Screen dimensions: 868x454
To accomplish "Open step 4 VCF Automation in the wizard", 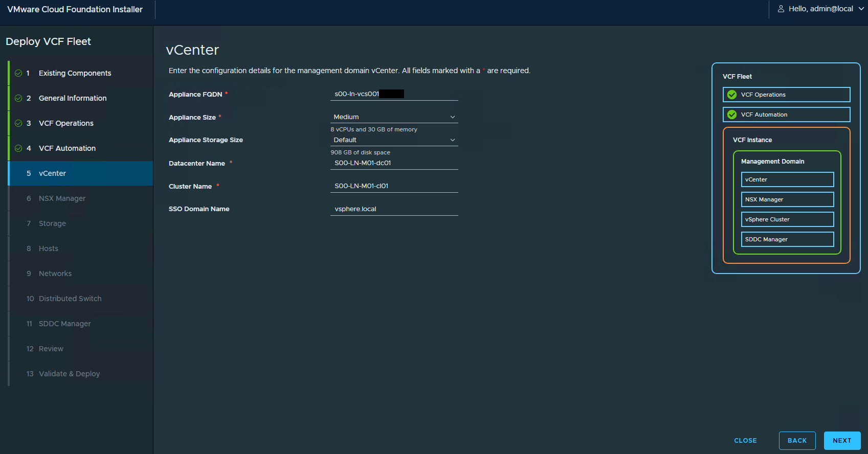I will (80, 148).
